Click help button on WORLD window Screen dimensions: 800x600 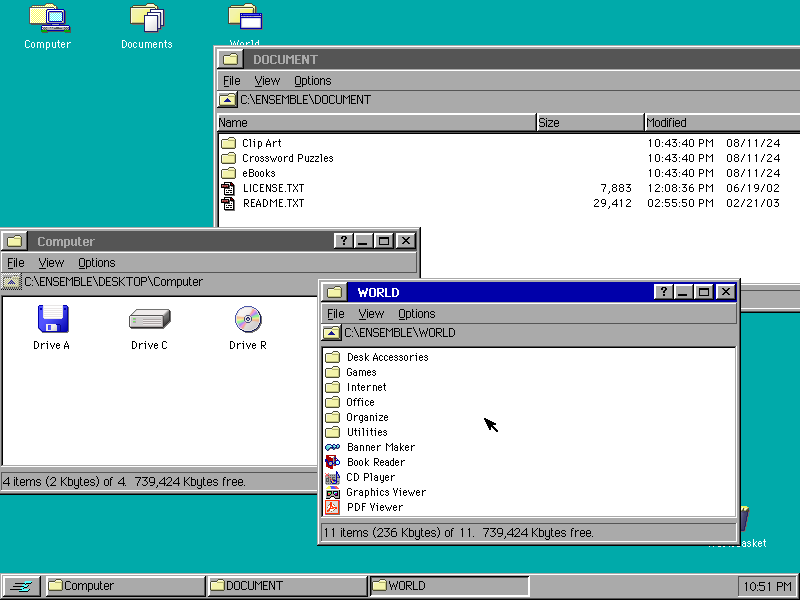tap(663, 292)
